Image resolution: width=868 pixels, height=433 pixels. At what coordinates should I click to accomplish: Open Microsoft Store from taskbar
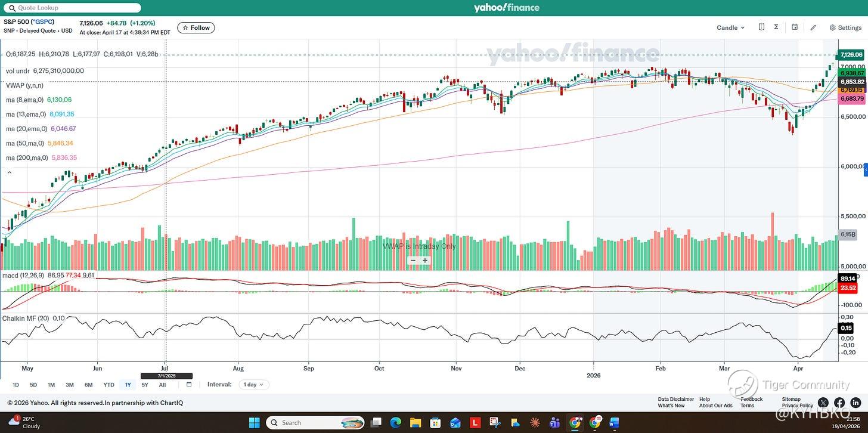[x=436, y=423]
